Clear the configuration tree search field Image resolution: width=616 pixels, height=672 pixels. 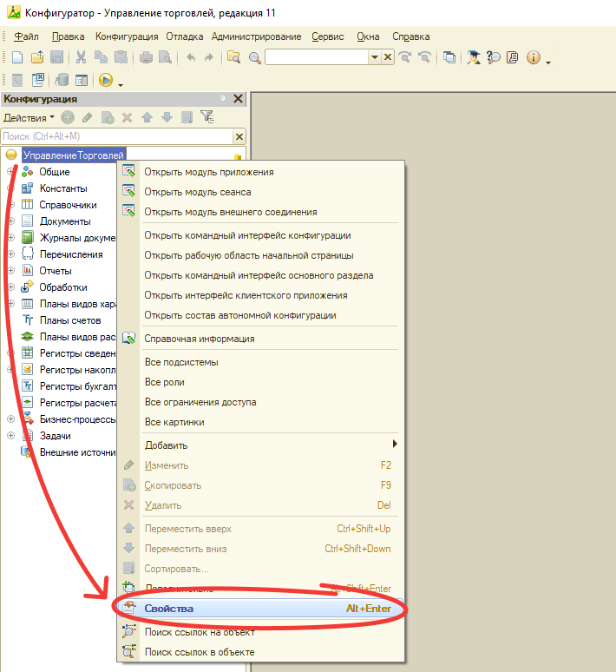click(239, 136)
